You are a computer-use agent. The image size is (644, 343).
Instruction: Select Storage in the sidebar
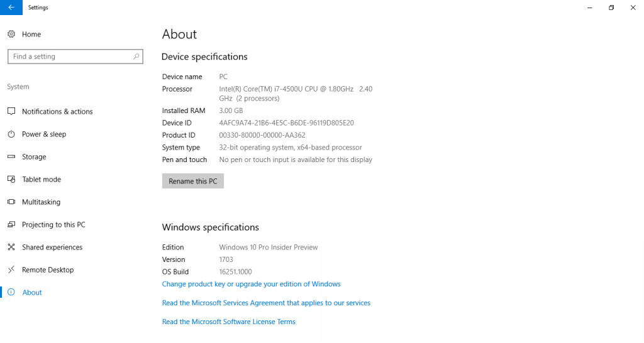[34, 156]
